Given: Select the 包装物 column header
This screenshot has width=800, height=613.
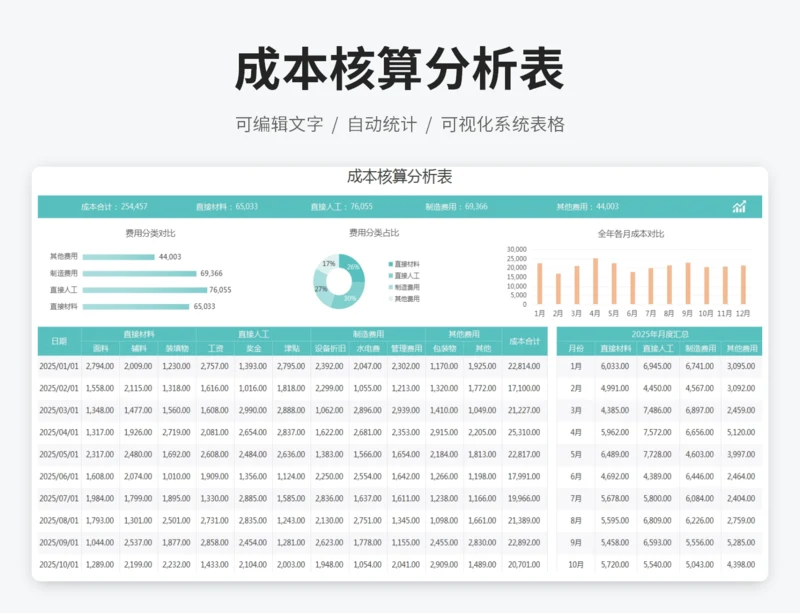Looking at the screenshot, I should pyautogui.click(x=444, y=349).
